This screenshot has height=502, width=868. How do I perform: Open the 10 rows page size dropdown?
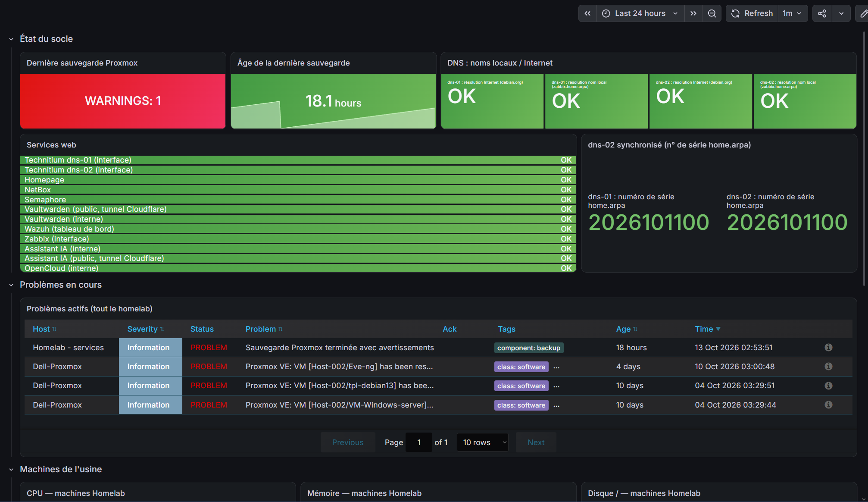[483, 442]
